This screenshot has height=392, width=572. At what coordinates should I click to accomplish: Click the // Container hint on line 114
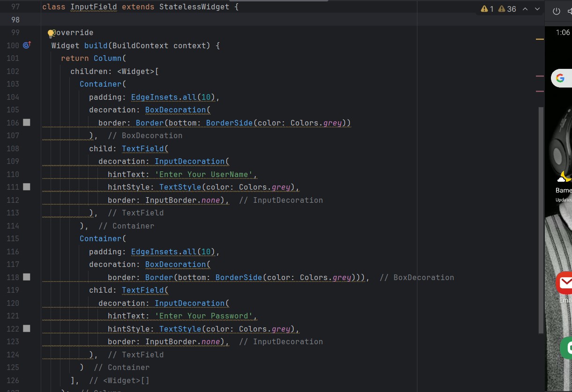(126, 226)
